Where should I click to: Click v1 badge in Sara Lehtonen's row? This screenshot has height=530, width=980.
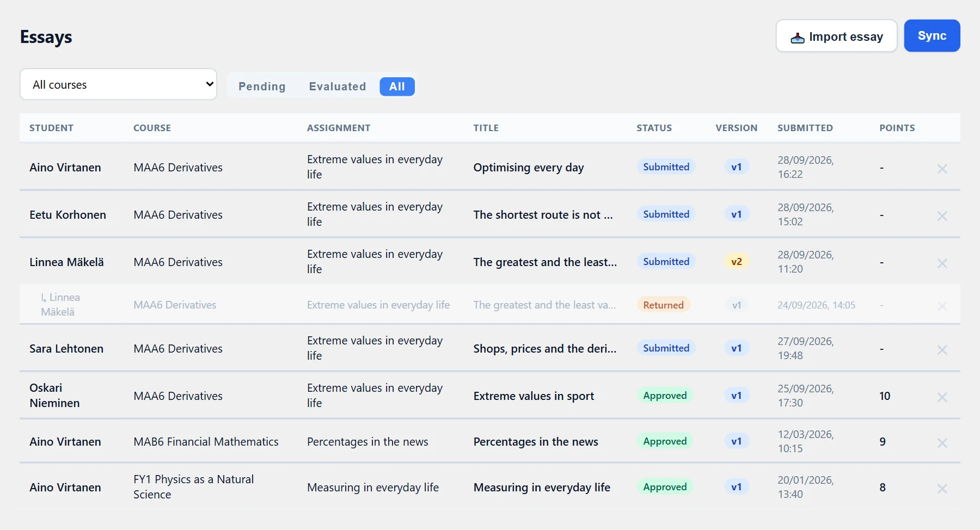click(x=737, y=348)
